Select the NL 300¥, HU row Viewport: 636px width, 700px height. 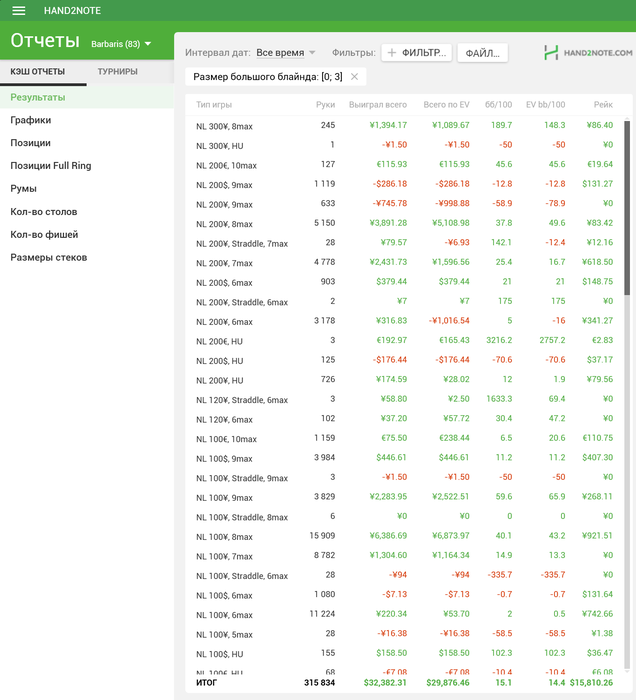[x=404, y=145]
